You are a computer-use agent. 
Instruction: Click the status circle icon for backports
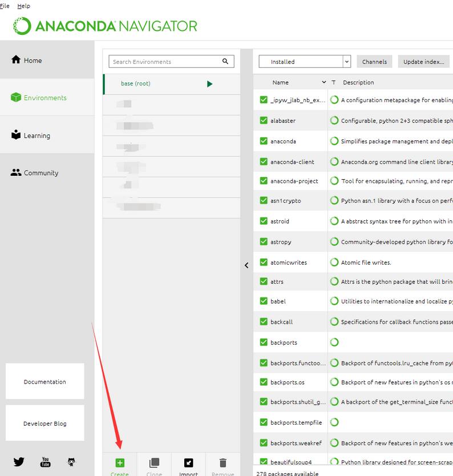click(334, 342)
